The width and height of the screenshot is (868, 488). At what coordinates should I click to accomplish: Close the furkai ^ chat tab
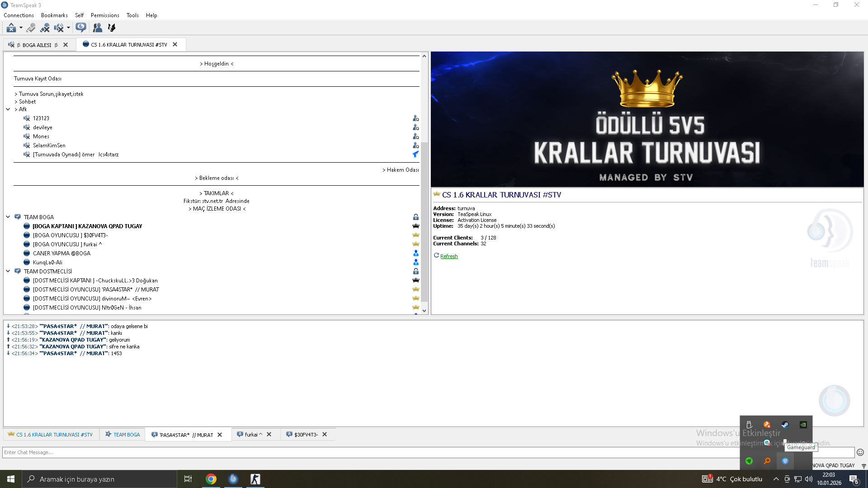pyautogui.click(x=269, y=435)
